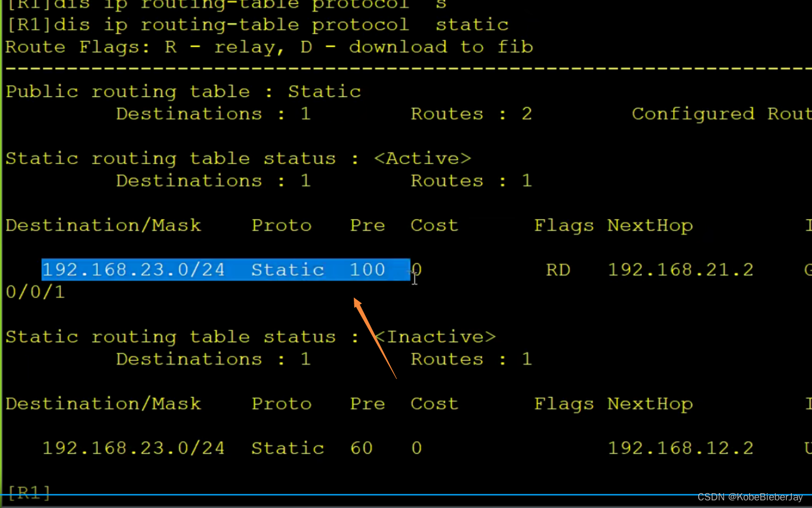Screen dimensions: 812x508
Task: Click the <Active> routing table status text
Action: pyautogui.click(x=422, y=158)
